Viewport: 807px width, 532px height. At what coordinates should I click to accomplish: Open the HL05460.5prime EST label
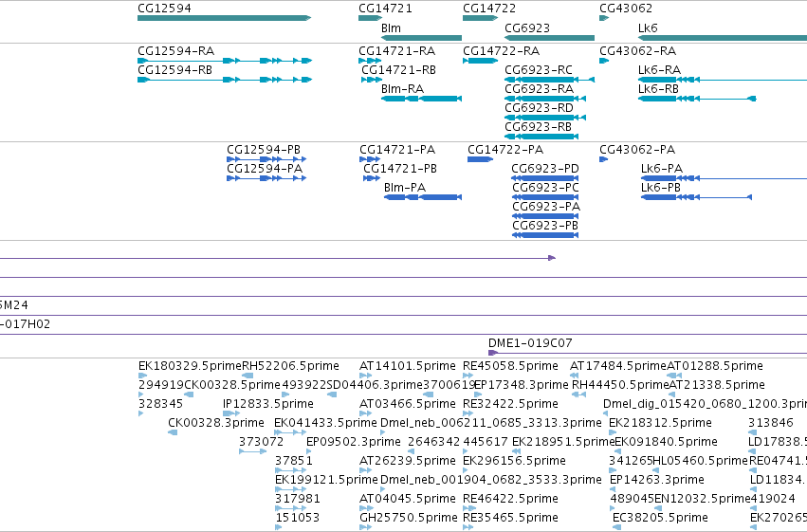[700, 461]
